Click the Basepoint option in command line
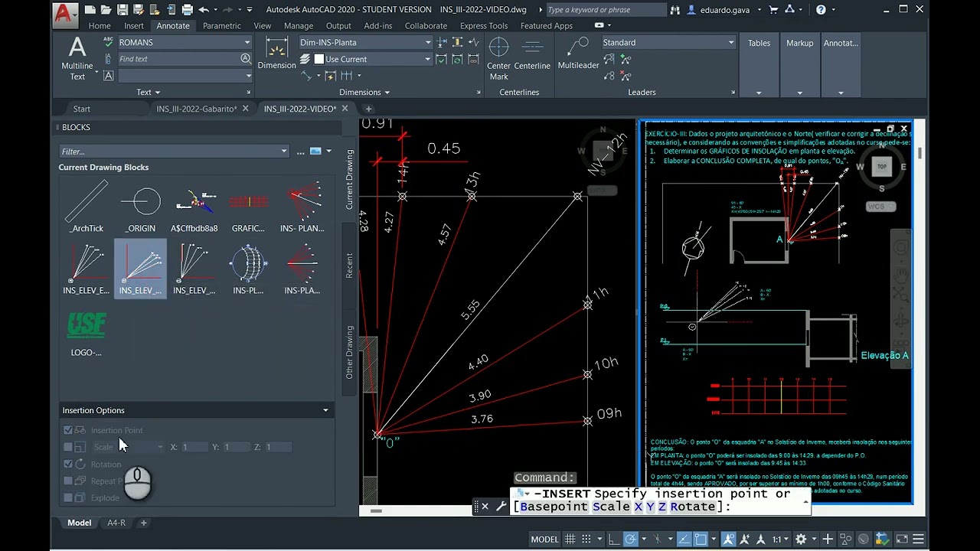Screen dimensions: 980x551 coord(554,507)
